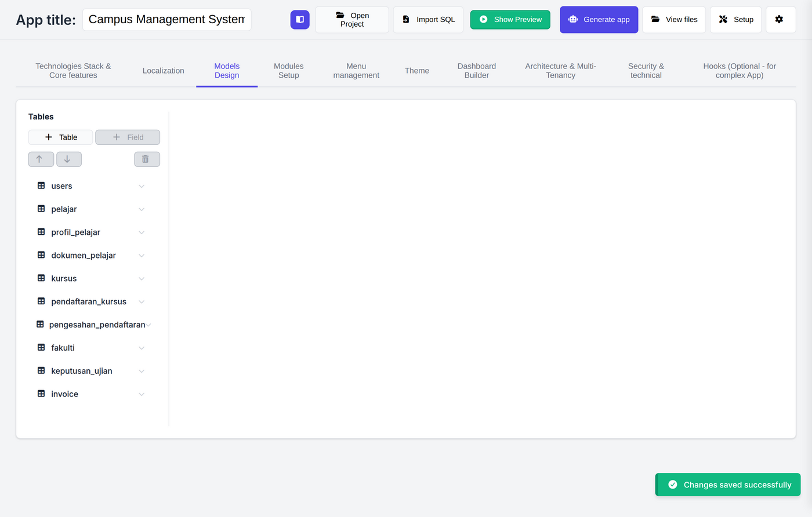Click table icon beside kursus
812x517 pixels.
point(41,278)
